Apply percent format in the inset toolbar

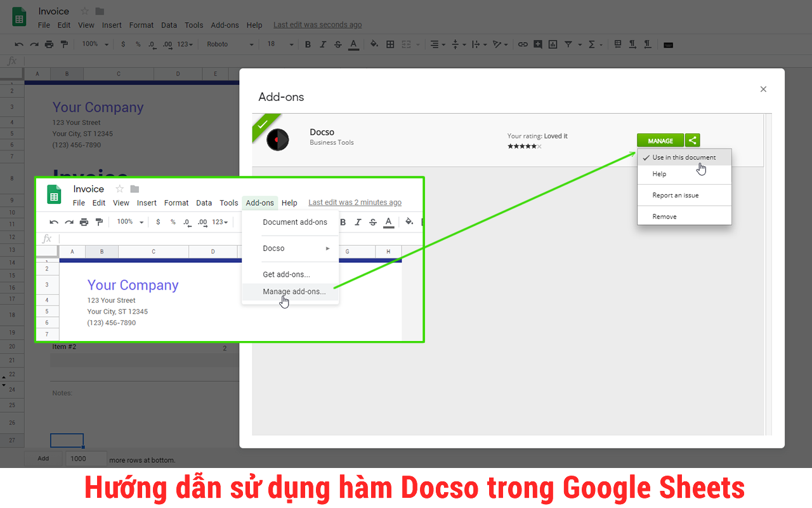tap(173, 222)
